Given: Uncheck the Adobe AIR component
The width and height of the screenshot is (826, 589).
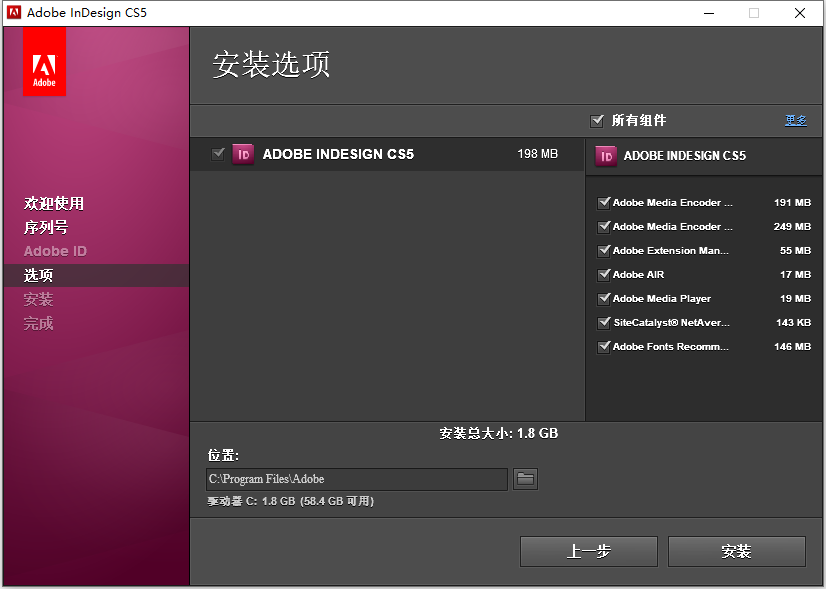Looking at the screenshot, I should 604,274.
